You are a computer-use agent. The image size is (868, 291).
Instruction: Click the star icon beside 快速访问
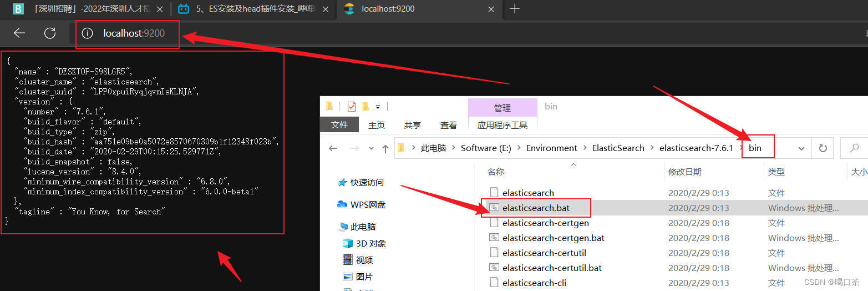tap(343, 182)
